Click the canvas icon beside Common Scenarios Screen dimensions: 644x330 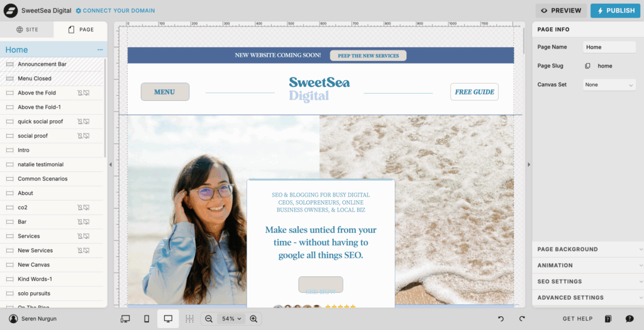pyautogui.click(x=10, y=179)
